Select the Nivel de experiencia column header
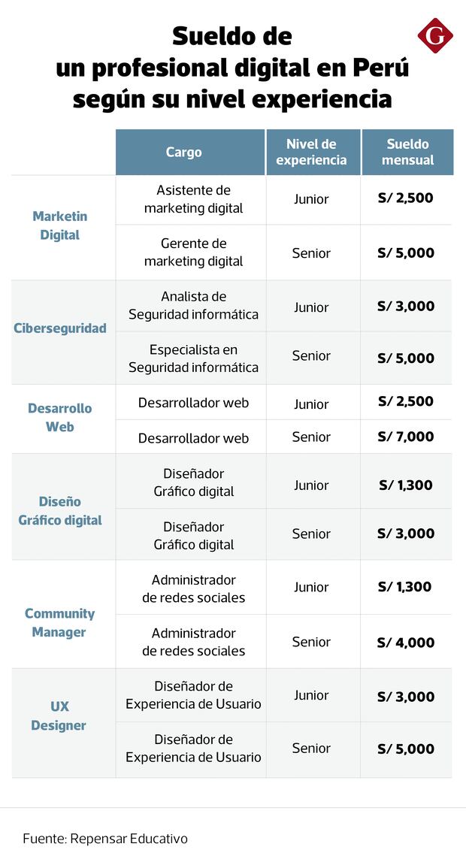466x868 pixels. 312,152
